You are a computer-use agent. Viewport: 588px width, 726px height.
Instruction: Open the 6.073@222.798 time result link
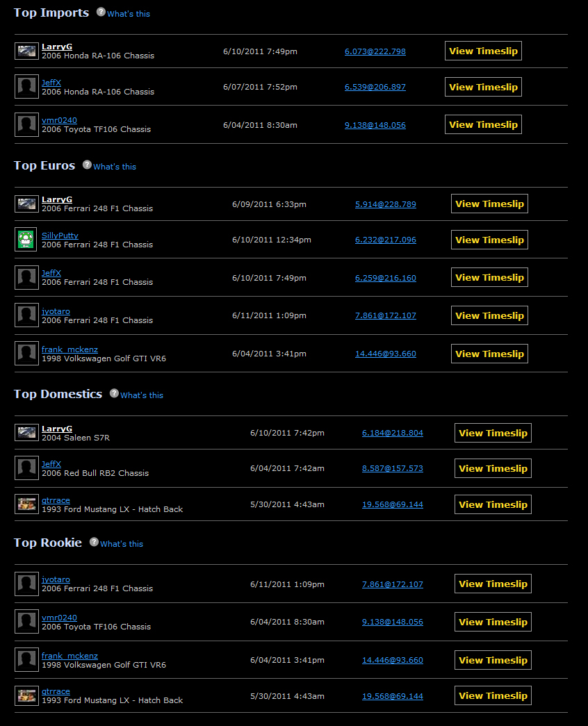[375, 51]
